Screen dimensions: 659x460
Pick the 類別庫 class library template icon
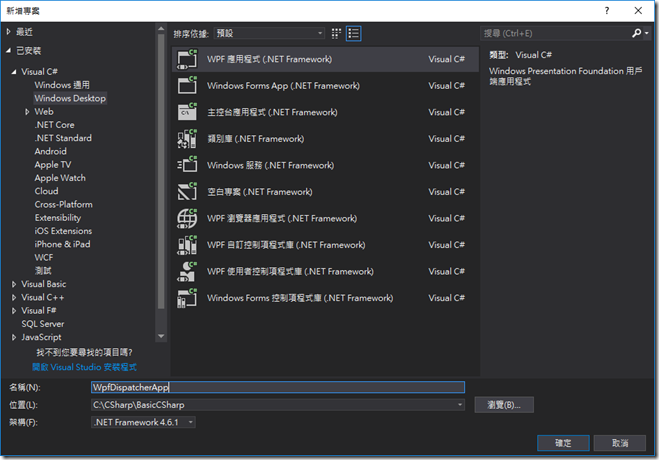[187, 139]
